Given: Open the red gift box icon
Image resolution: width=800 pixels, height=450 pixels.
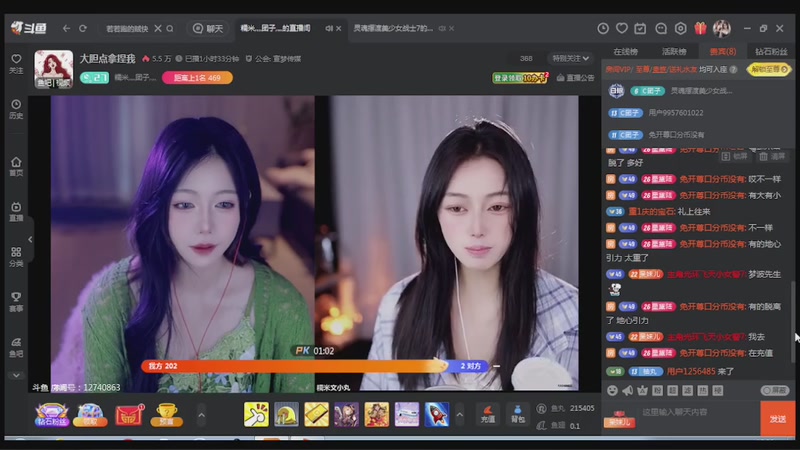Looking at the screenshot, I should (701, 29).
